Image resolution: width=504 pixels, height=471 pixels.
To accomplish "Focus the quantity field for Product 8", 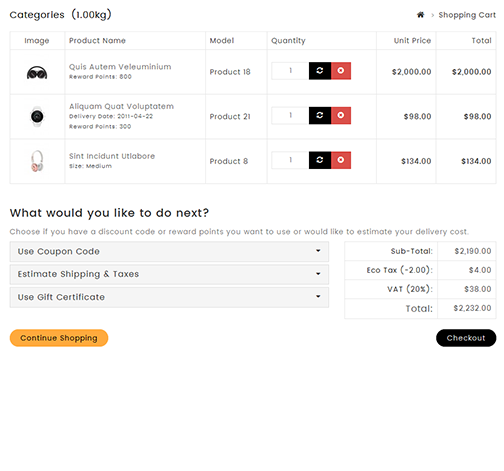I will 290,160.
